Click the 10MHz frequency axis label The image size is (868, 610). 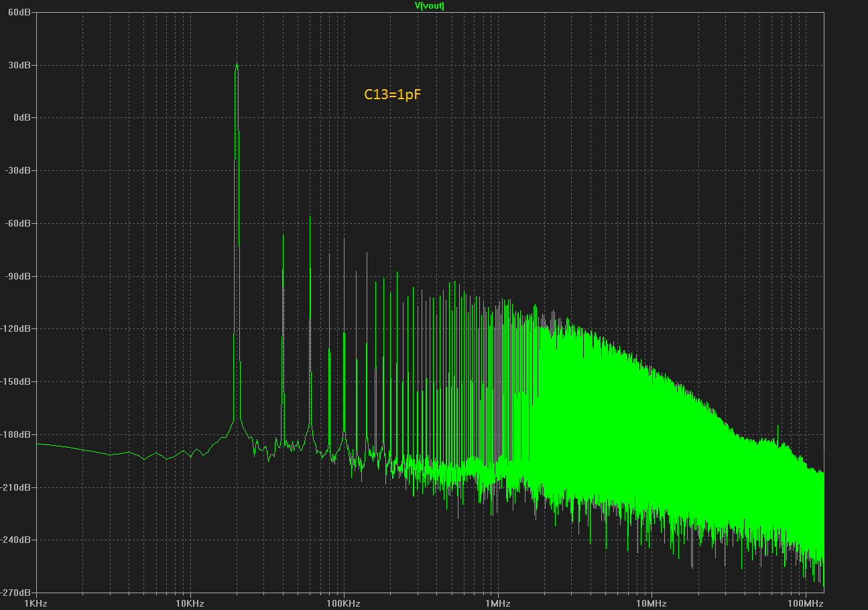click(652, 603)
